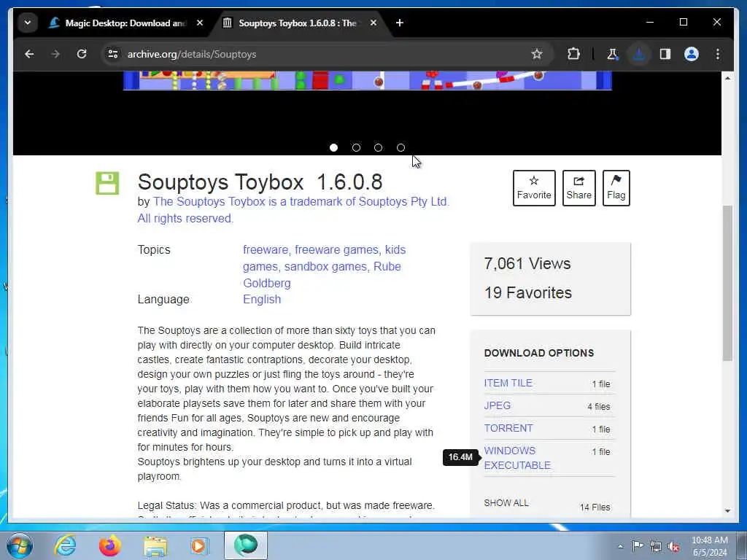This screenshot has height=560, width=747.
Task: Download the WINDOWS EXECUTABLE file
Action: pos(517,458)
